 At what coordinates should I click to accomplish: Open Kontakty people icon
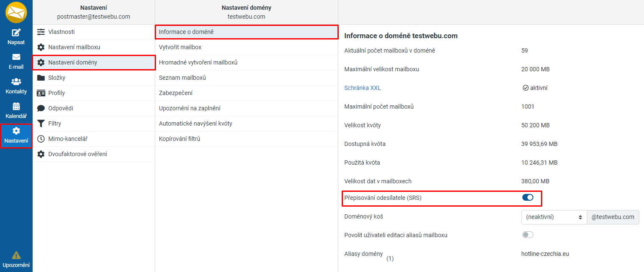click(16, 81)
